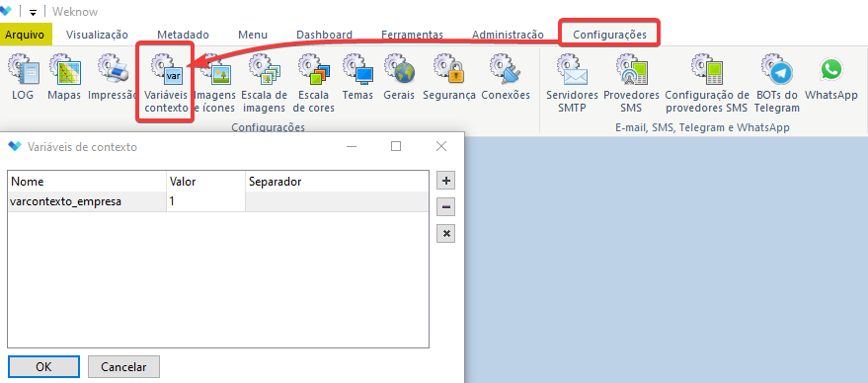Clear all variables with the x button
This screenshot has height=383, width=868.
pyautogui.click(x=445, y=234)
